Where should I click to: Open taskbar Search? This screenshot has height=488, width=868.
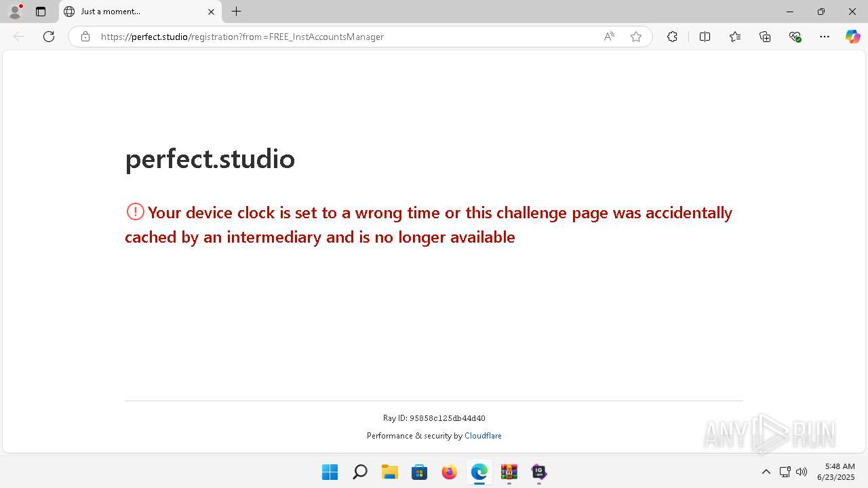[360, 472]
